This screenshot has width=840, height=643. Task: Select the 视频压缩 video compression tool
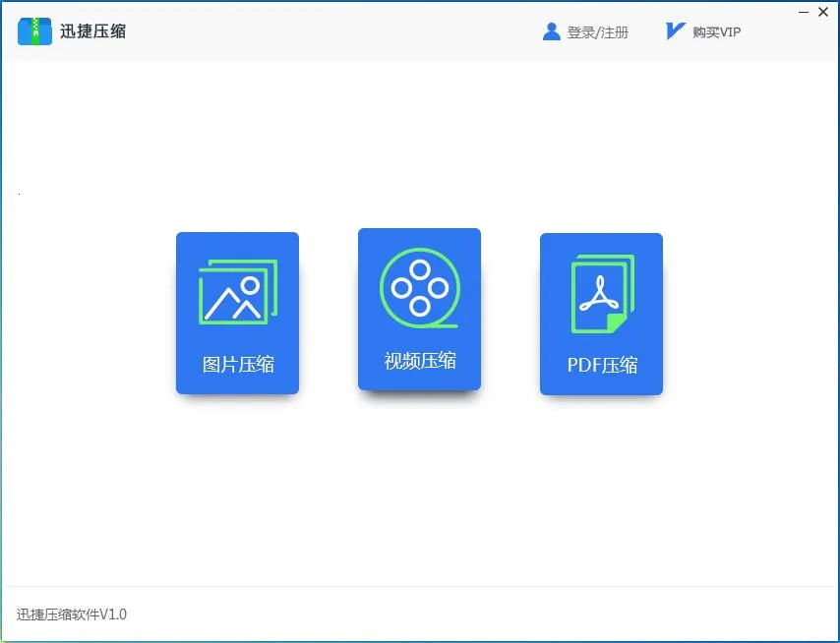(420, 310)
